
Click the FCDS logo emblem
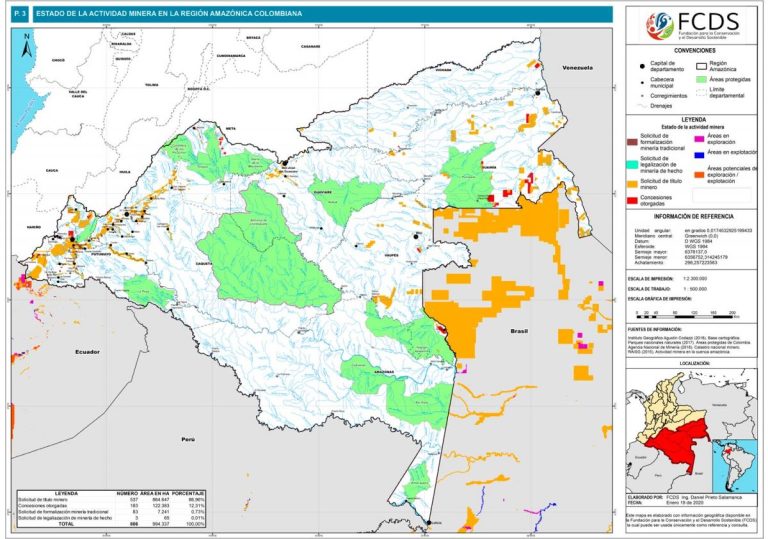pos(660,24)
